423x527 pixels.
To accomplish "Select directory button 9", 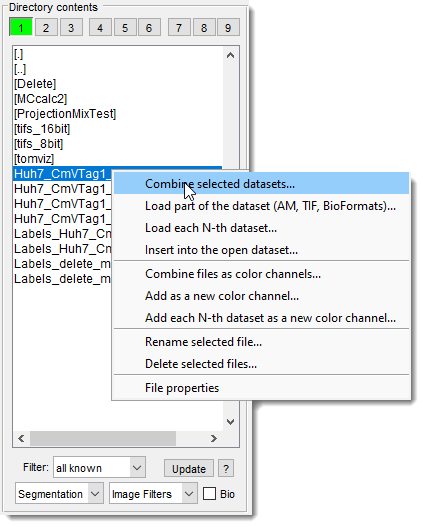I will coord(228,27).
